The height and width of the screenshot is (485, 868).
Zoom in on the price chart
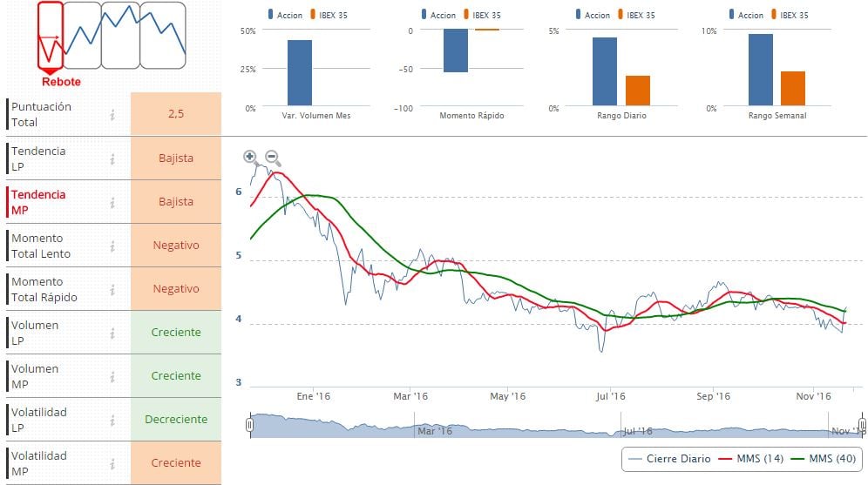pyautogui.click(x=251, y=158)
